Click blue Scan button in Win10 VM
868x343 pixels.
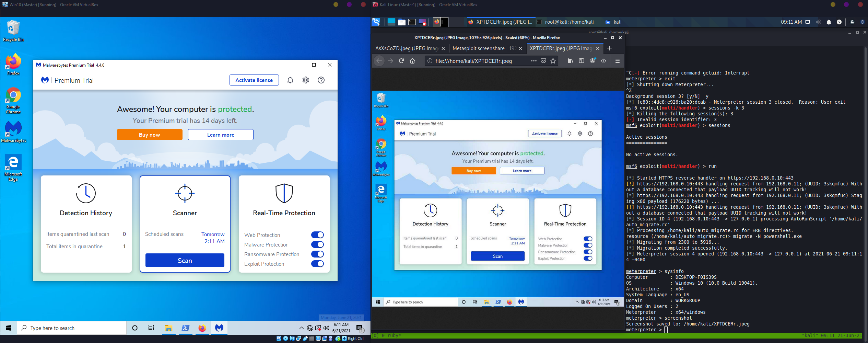point(185,261)
